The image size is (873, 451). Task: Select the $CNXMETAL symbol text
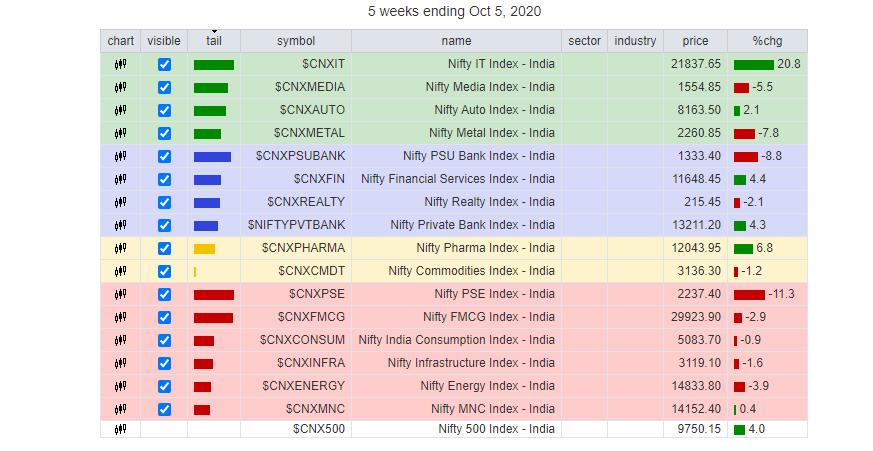pos(309,133)
